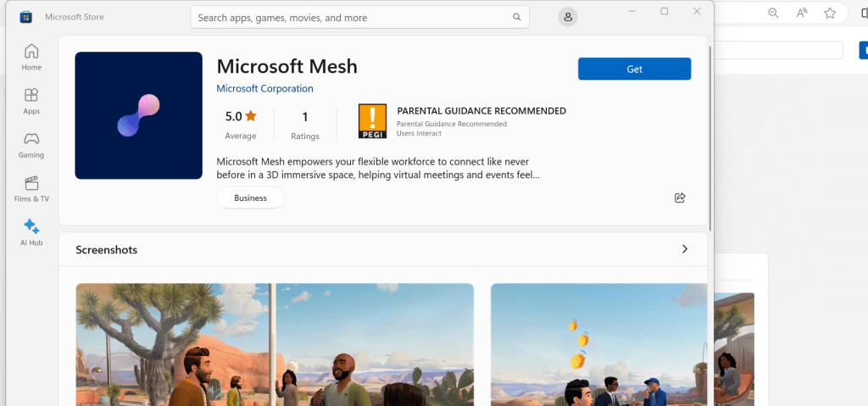
Task: Click the Microsoft Mesh app logo
Action: pos(138,115)
